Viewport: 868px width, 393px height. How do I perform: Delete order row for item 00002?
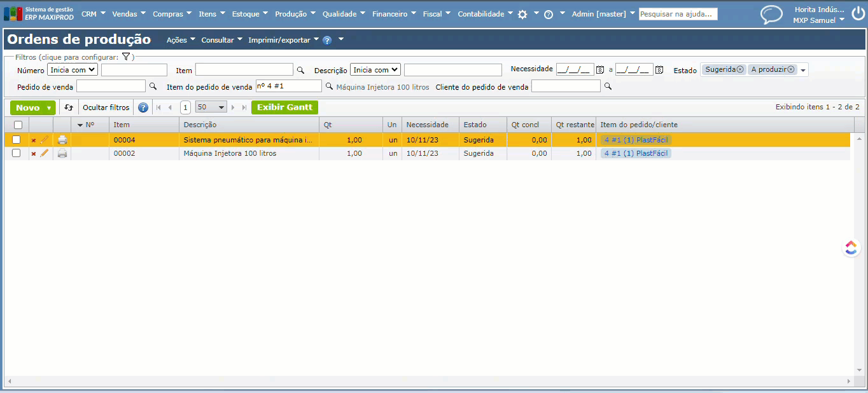(34, 154)
